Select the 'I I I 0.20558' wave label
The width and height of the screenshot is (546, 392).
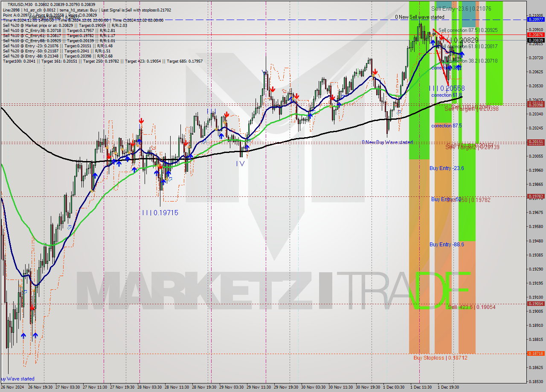[447, 88]
